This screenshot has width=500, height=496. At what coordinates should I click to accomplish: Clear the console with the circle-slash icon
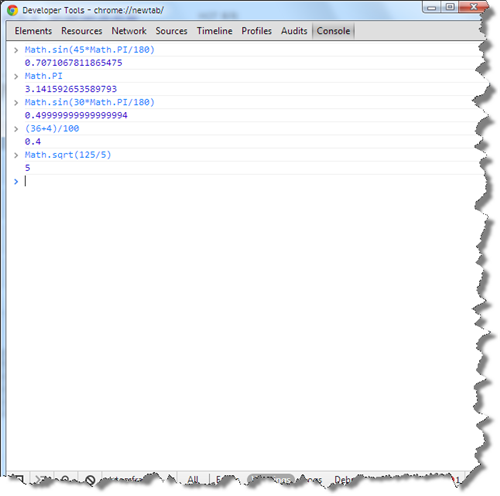coord(90,480)
